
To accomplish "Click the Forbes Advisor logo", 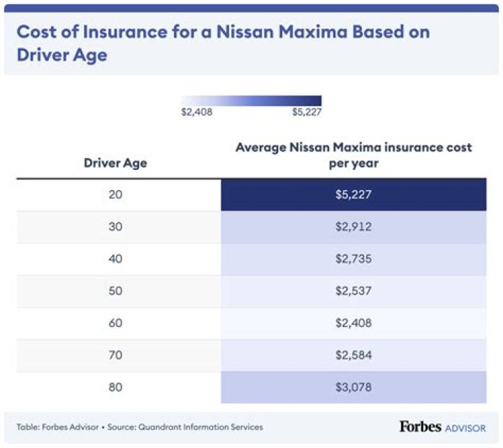I will point(442,426).
